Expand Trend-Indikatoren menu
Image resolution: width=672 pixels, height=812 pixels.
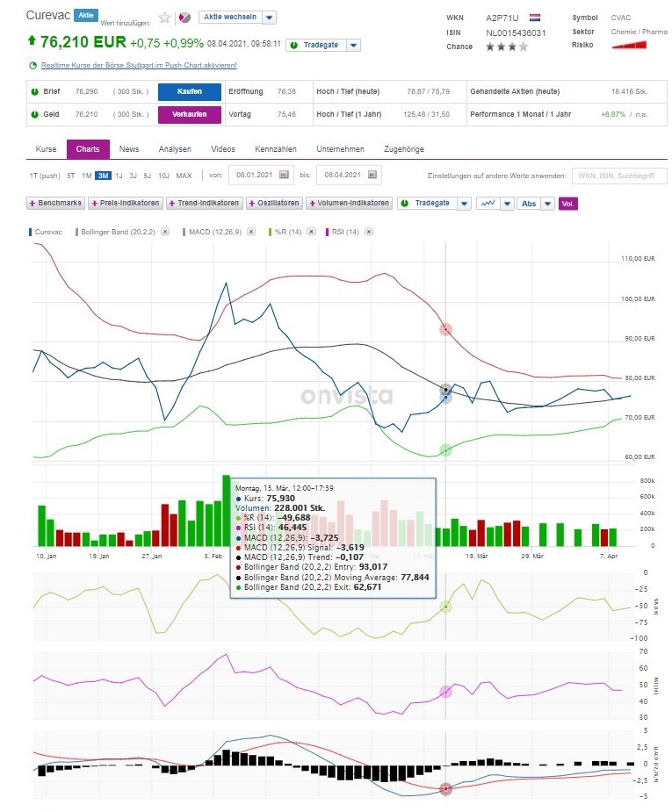[x=204, y=204]
